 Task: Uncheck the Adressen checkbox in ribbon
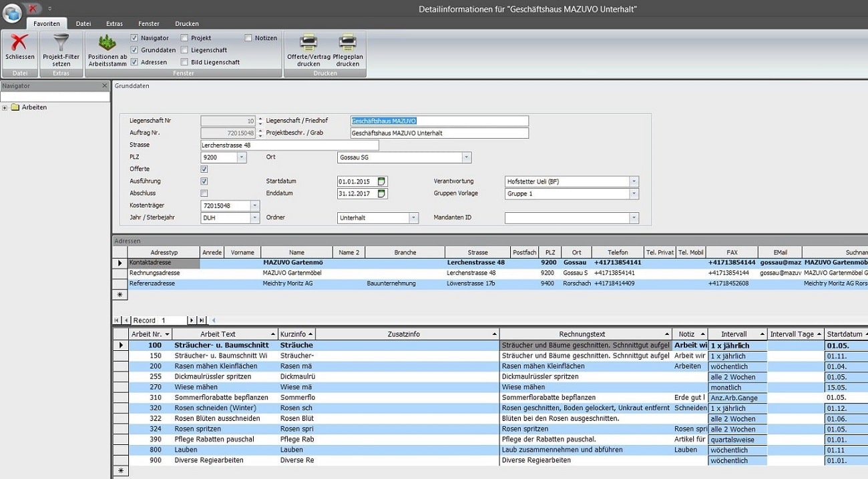pyautogui.click(x=135, y=62)
